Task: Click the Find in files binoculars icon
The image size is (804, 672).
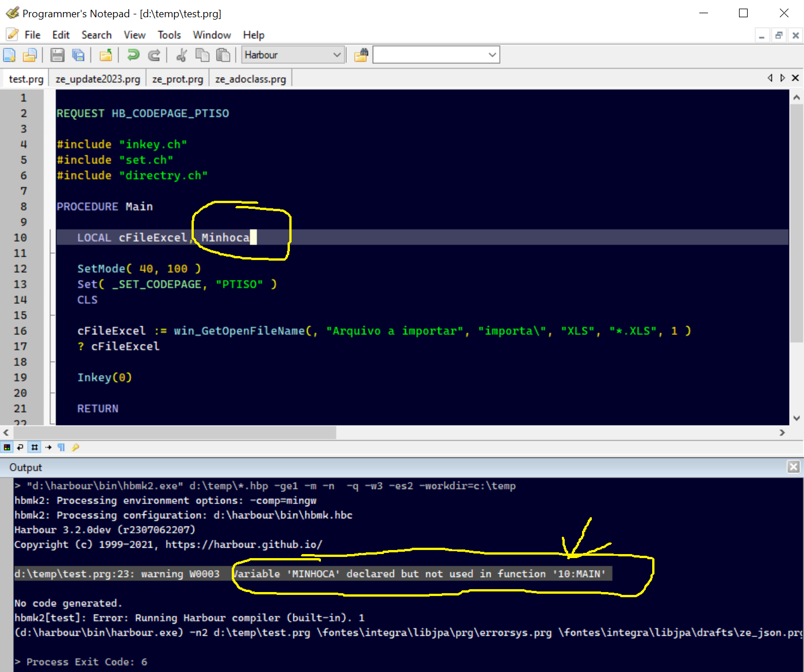Action: click(x=361, y=55)
